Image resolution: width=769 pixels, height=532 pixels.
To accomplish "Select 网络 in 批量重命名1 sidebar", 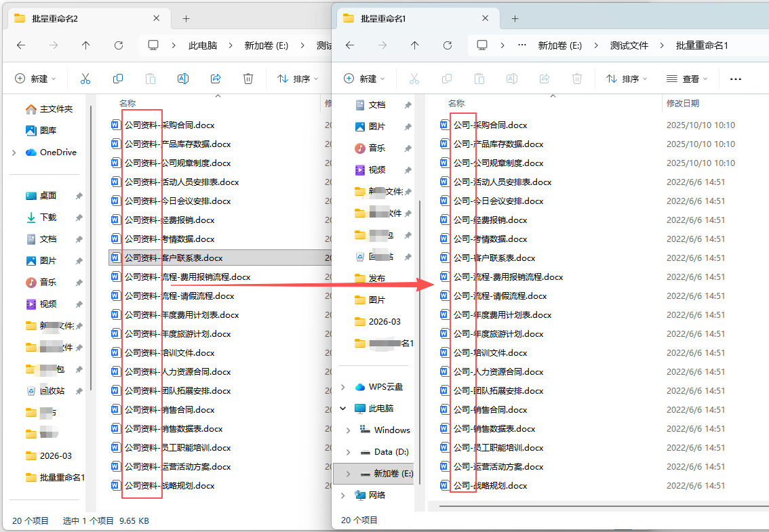I will coord(370,495).
